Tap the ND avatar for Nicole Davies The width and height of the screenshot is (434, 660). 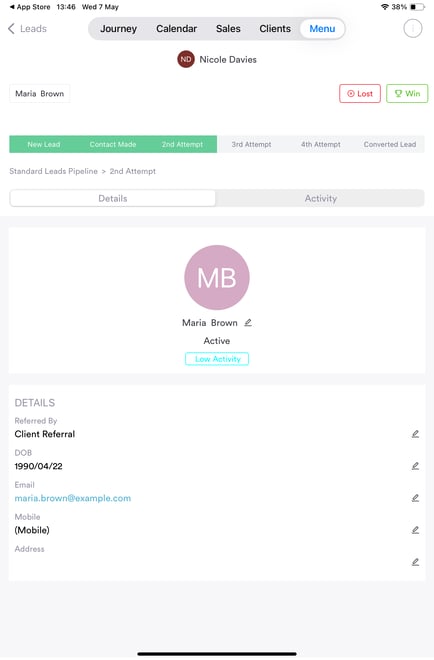[x=186, y=59]
